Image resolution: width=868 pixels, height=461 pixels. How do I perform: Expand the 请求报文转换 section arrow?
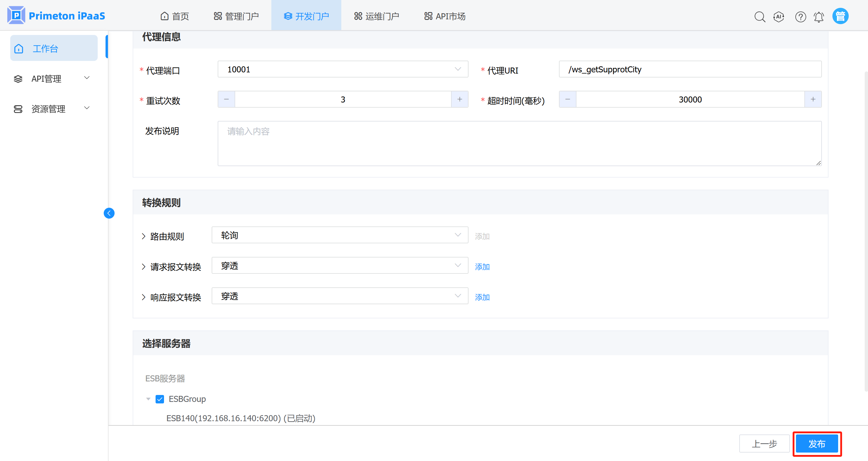[x=144, y=267]
